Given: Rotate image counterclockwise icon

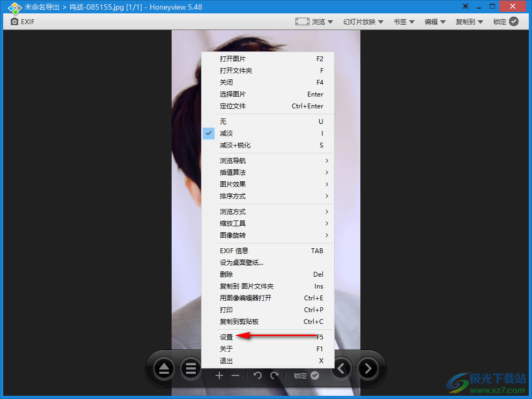Looking at the screenshot, I should tap(257, 375).
